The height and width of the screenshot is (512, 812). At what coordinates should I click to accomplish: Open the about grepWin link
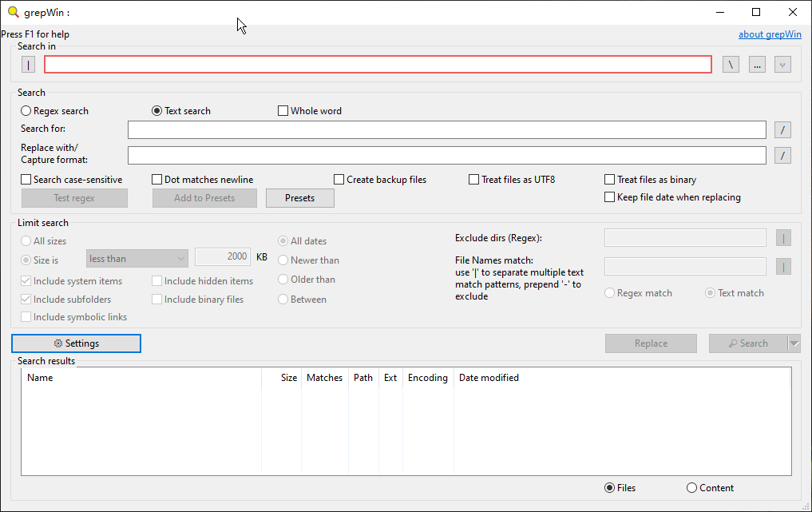[770, 34]
